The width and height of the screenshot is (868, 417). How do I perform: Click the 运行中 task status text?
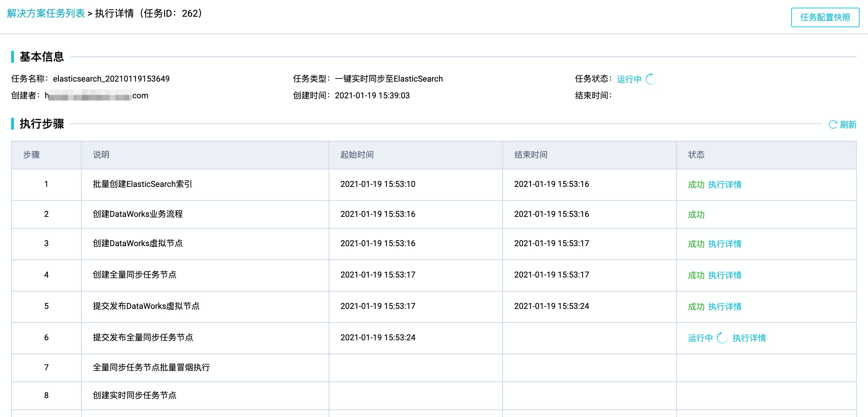click(629, 79)
